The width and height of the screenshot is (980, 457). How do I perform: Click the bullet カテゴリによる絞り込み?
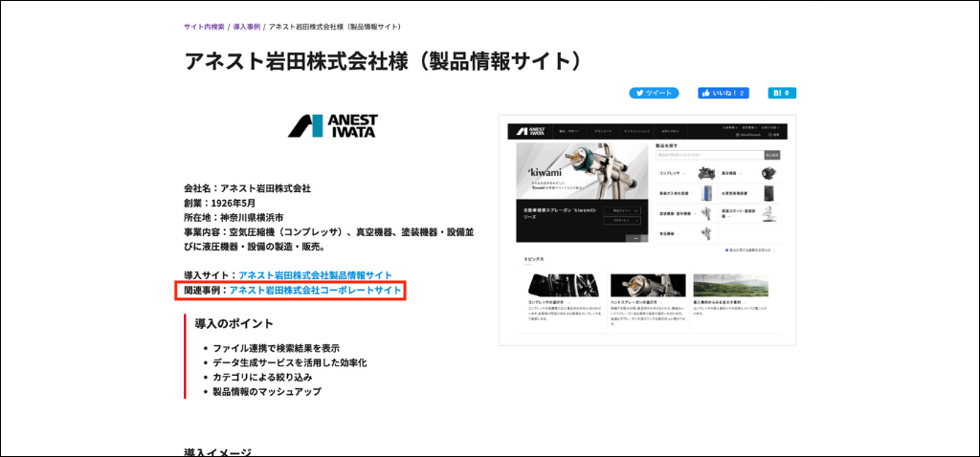(262, 377)
